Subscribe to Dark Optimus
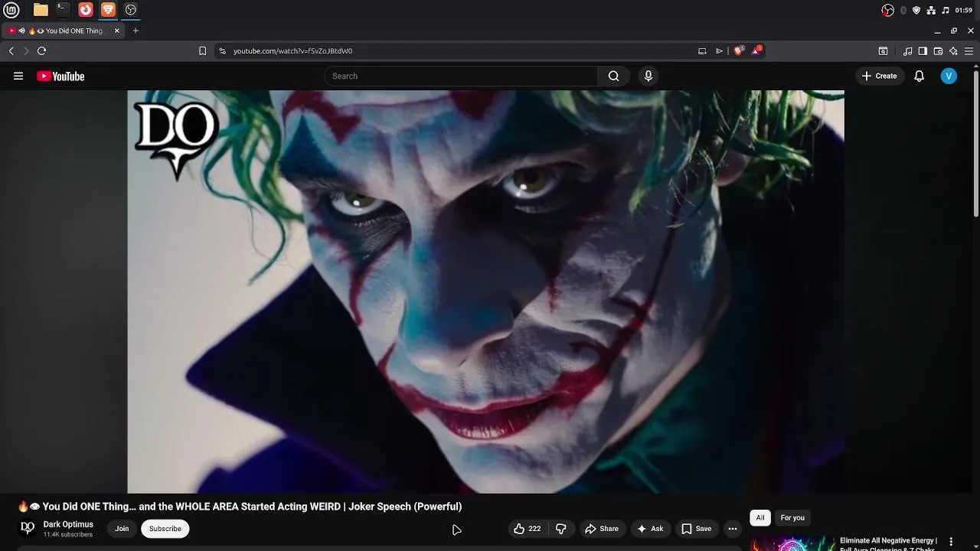The height and width of the screenshot is (551, 980). pos(165,529)
